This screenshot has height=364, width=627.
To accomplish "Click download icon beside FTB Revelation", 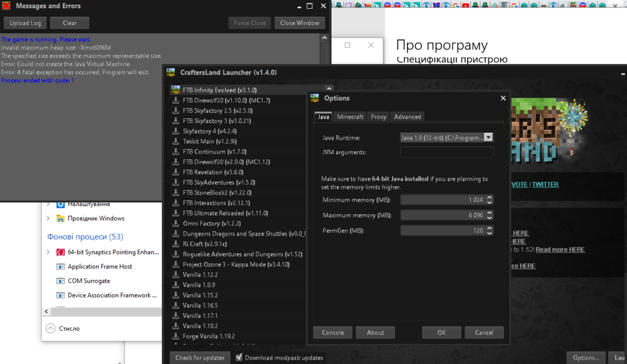I will (176, 172).
